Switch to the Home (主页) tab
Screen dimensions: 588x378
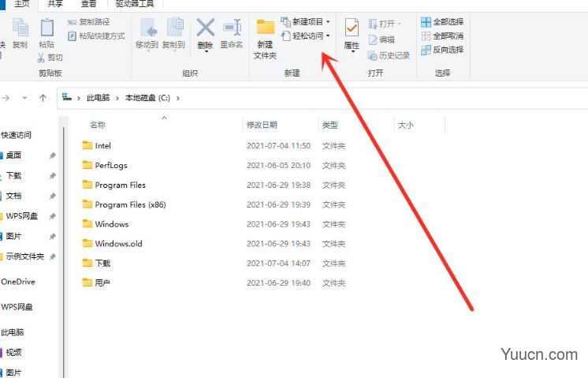(22, 4)
